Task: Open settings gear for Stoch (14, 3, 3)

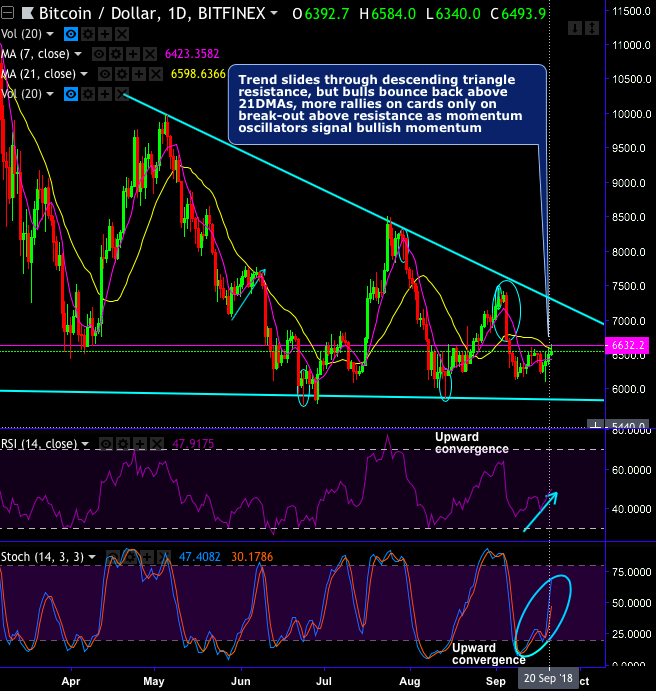Action: tap(130, 557)
